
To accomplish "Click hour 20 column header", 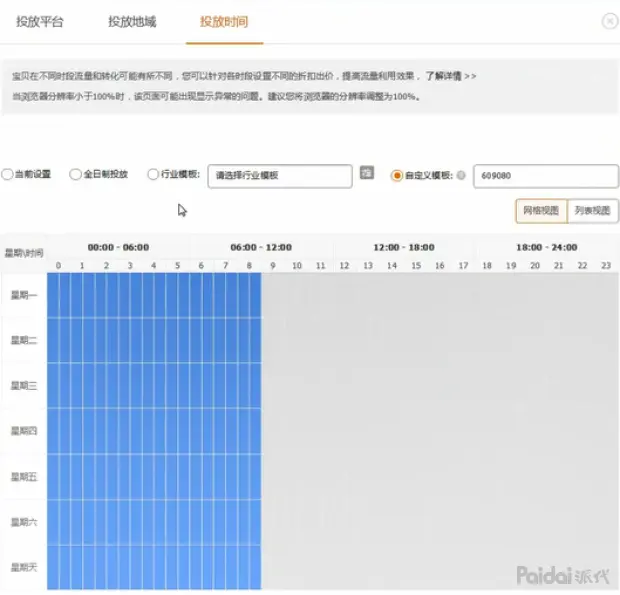I will point(535,266).
